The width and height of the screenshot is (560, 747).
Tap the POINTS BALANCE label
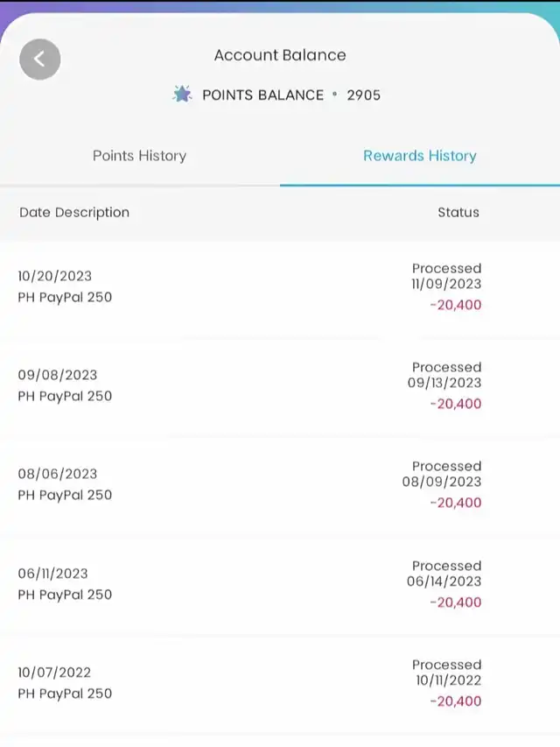[262, 95]
